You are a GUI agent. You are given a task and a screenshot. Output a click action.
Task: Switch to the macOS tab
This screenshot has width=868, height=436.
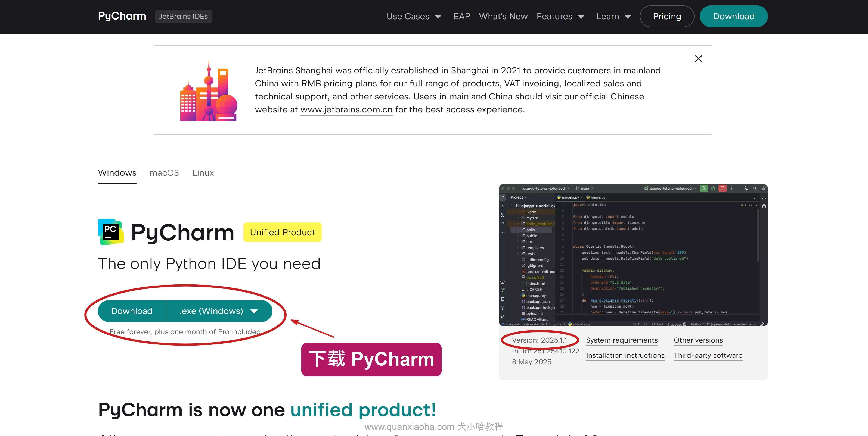pos(164,173)
